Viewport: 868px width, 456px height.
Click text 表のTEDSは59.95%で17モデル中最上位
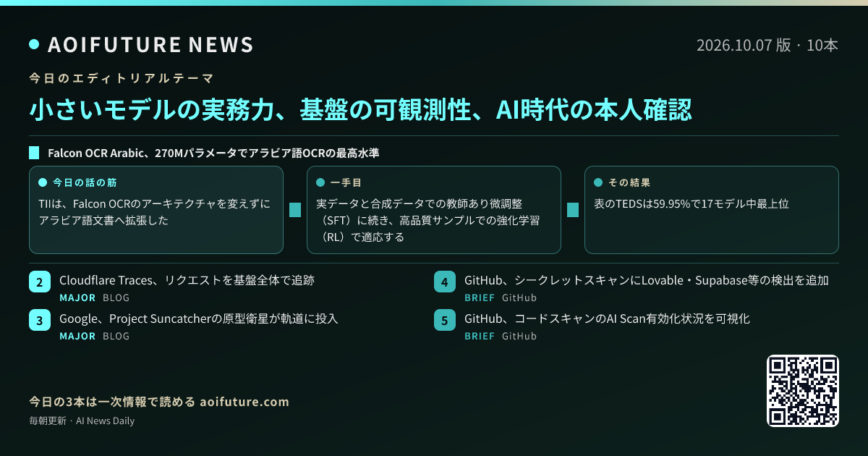(691, 204)
